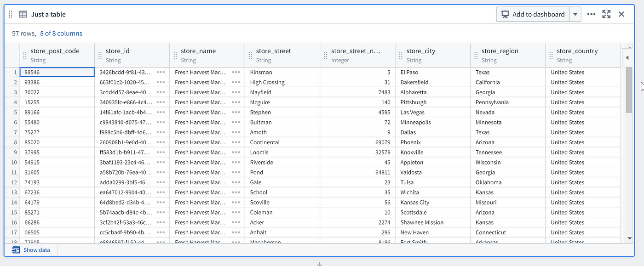Image resolution: width=644 pixels, height=266 pixels.
Task: Click the Scoville street cell
Action: pos(282,203)
